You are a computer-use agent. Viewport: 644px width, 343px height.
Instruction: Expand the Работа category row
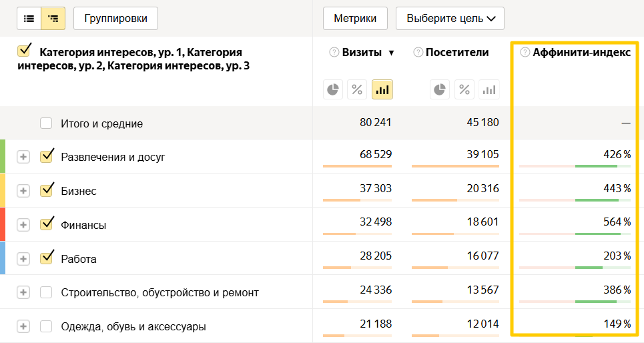point(23,259)
